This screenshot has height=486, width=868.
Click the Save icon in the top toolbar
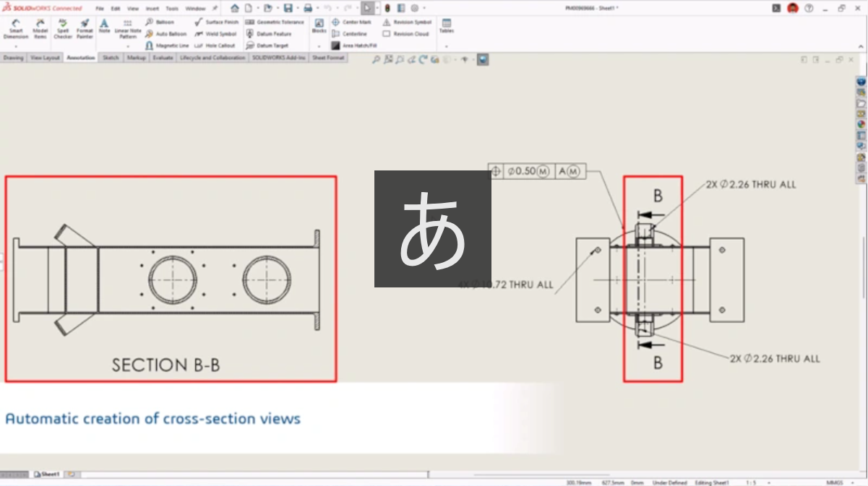288,8
